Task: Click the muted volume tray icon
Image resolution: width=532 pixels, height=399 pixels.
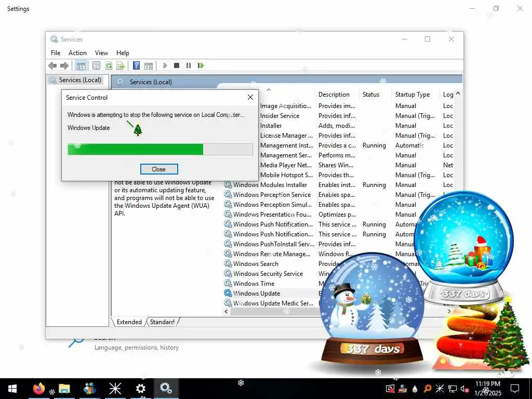Action: [464, 389]
